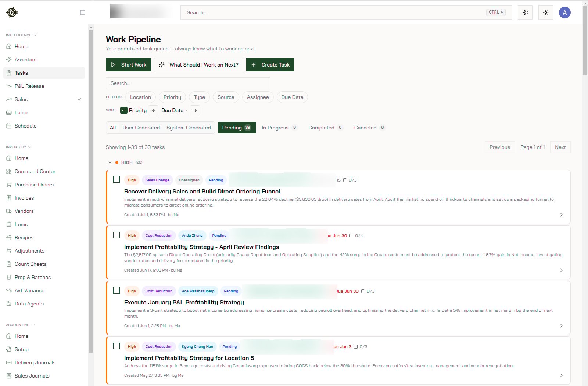The width and height of the screenshot is (588, 386).
Task: Open Adjustments sidebar item
Action: pyautogui.click(x=44, y=251)
